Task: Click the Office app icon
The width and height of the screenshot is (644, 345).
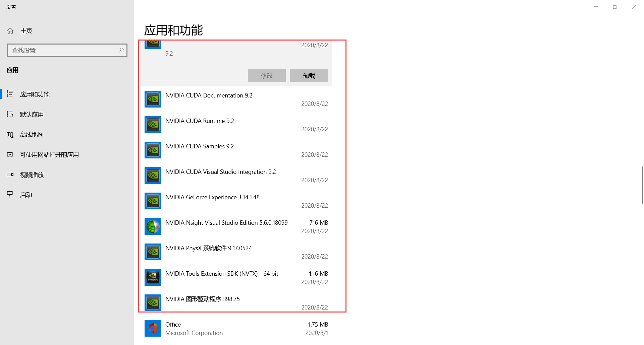Action: tap(153, 328)
